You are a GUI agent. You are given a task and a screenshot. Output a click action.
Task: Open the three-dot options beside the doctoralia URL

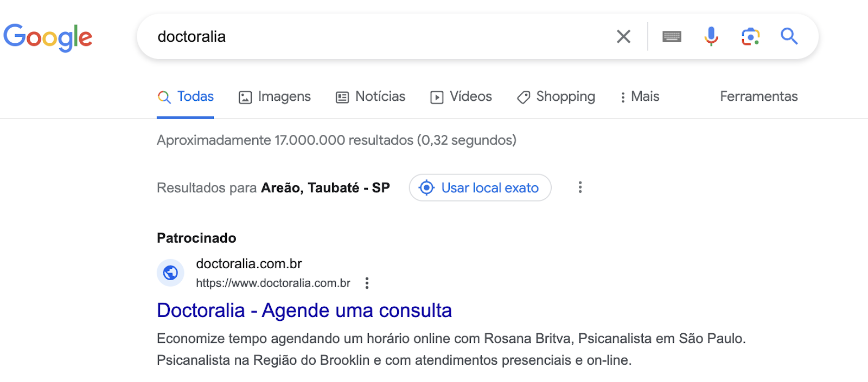(x=367, y=283)
